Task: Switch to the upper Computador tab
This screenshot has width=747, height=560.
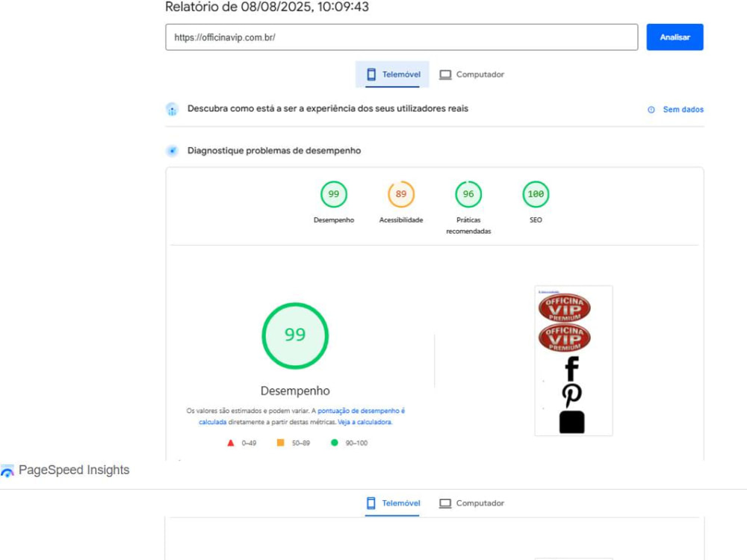Action: [471, 74]
